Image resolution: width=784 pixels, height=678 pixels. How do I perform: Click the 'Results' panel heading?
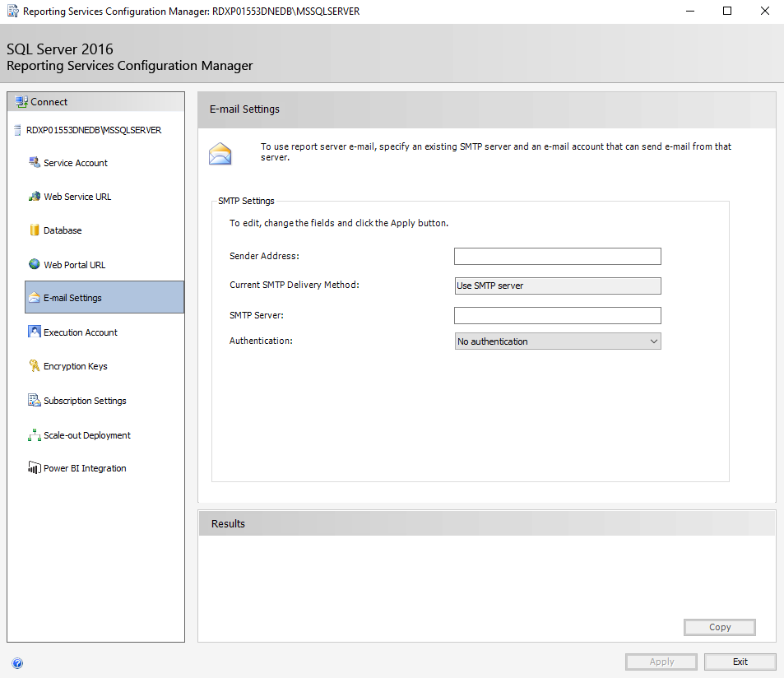tap(228, 523)
